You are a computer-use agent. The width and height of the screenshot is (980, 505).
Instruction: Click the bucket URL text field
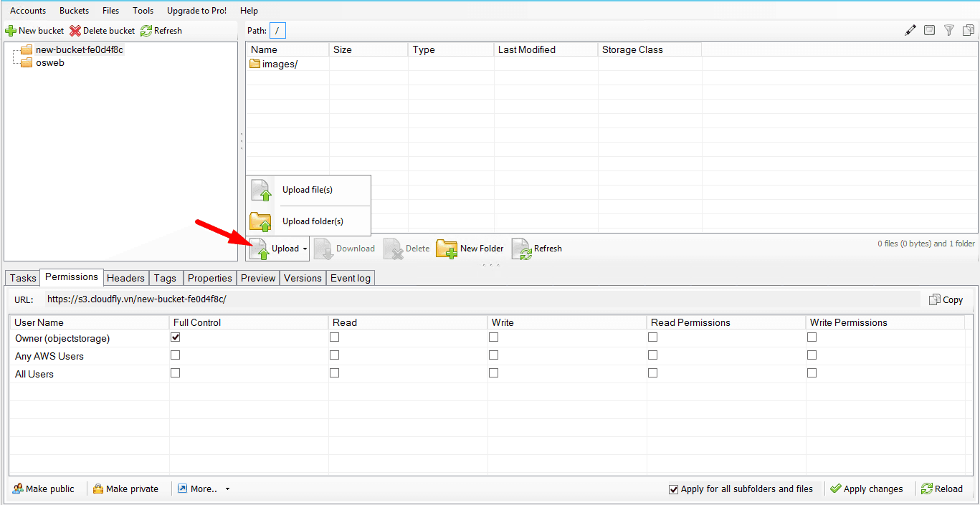coord(482,299)
